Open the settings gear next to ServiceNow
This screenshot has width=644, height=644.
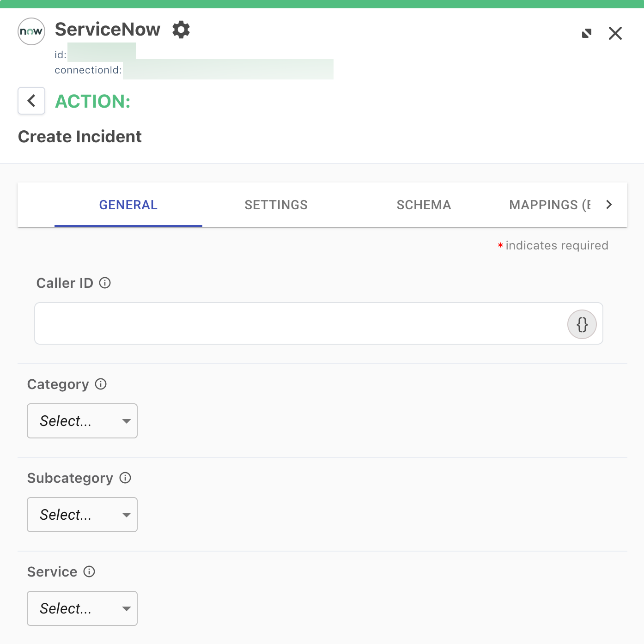(x=181, y=30)
